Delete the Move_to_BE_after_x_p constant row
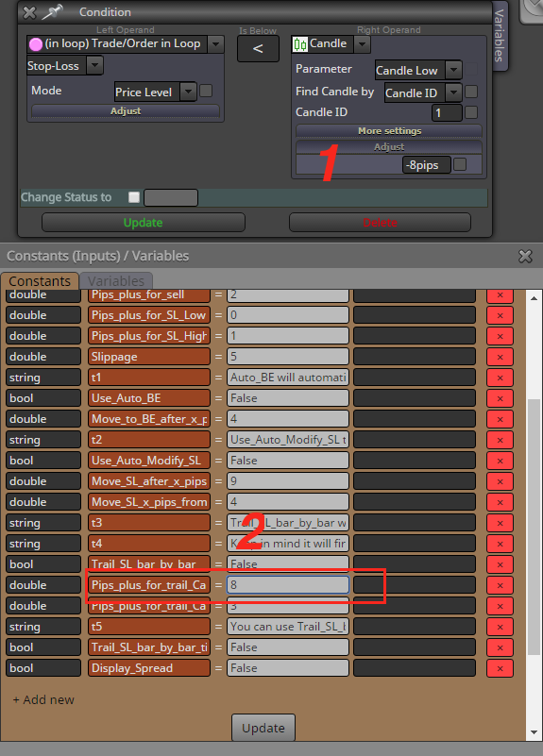 500,419
